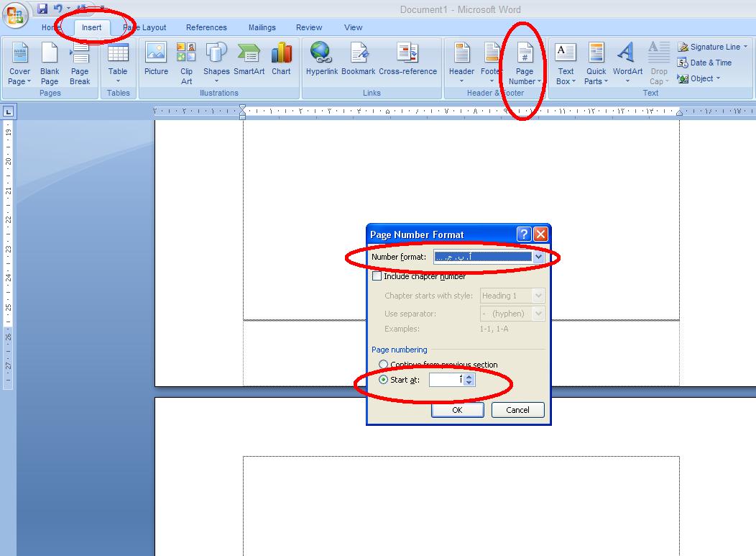Open the WordArt gallery
756x556 pixels.
click(x=627, y=63)
